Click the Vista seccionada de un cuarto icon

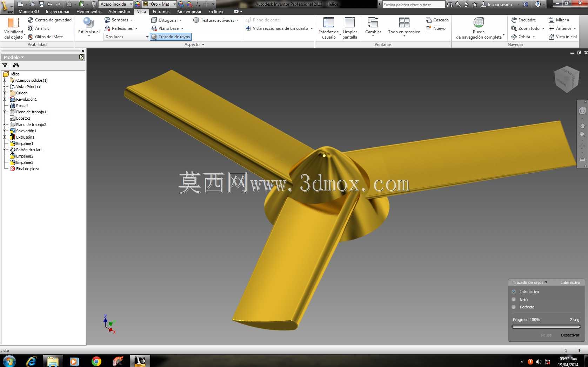(248, 28)
